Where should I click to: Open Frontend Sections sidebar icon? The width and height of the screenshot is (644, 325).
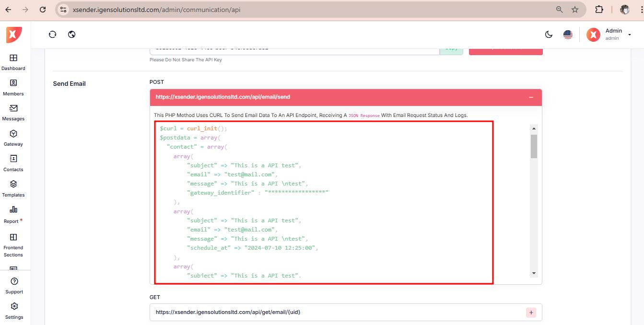(13, 237)
